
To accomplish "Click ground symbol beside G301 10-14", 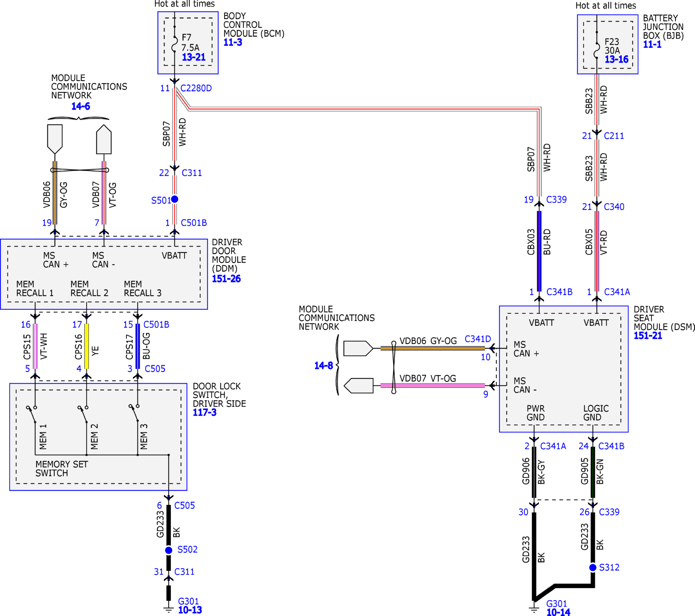I will point(534,609).
